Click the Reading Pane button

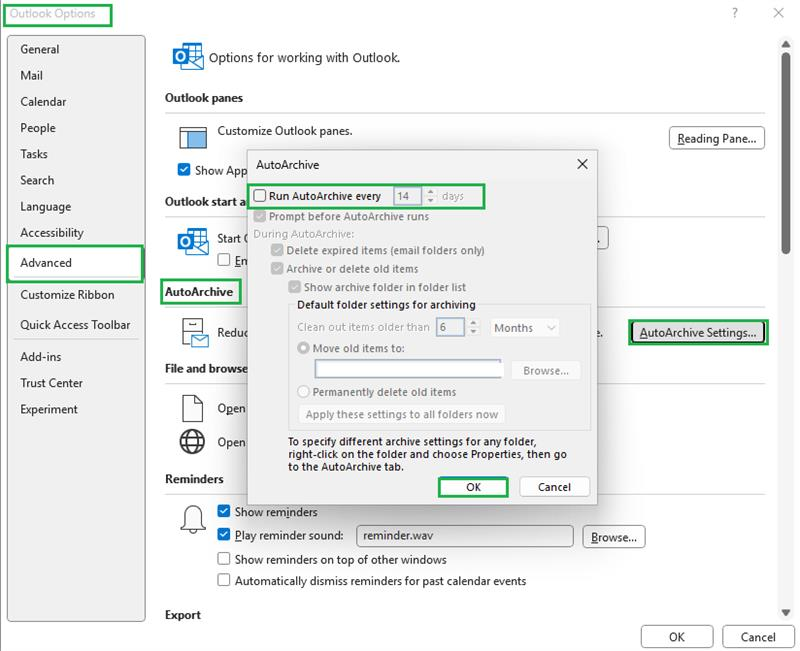(x=716, y=138)
